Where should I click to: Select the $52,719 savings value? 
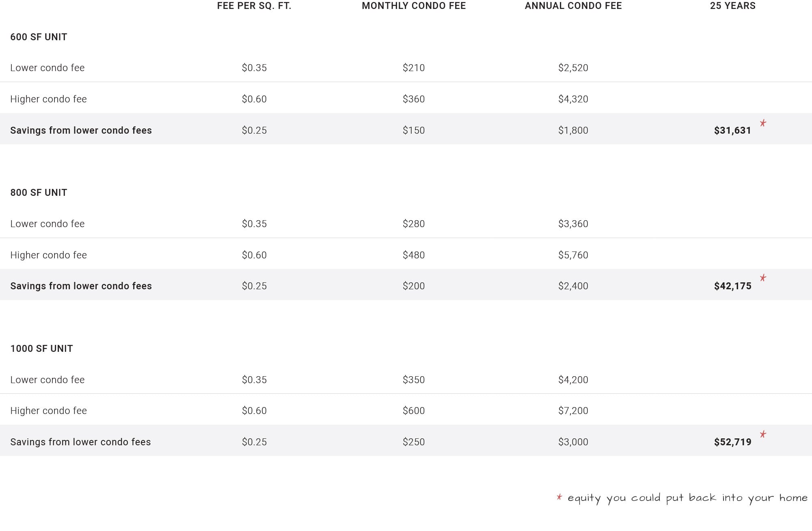pyautogui.click(x=732, y=442)
